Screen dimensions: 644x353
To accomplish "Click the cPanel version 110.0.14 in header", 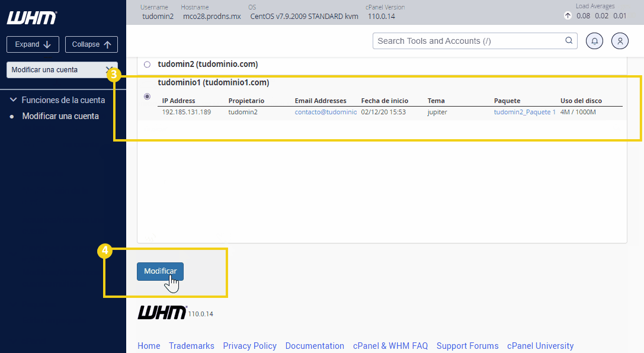I will pos(381,17).
